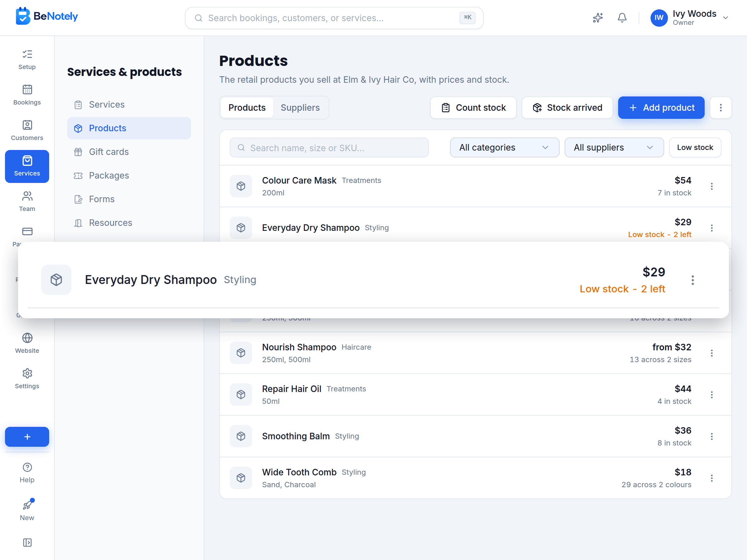
Task: Collapse the sidebar panel icon
Action: pyautogui.click(x=27, y=543)
